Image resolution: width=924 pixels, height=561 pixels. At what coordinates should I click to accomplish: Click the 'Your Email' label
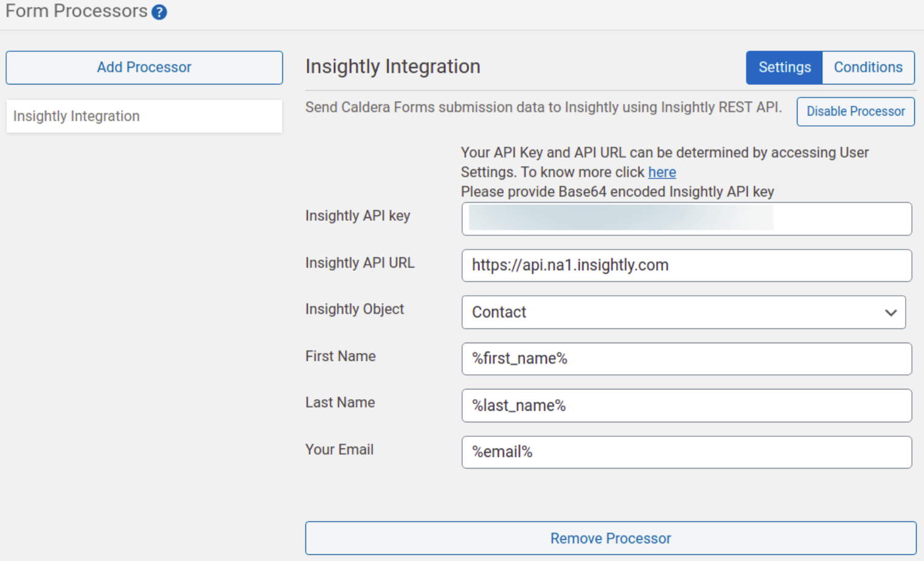pos(339,449)
